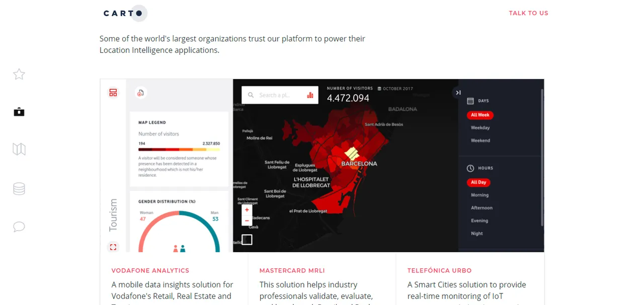Zoom in with the plus map button
The width and height of the screenshot is (644, 305).
(247, 210)
